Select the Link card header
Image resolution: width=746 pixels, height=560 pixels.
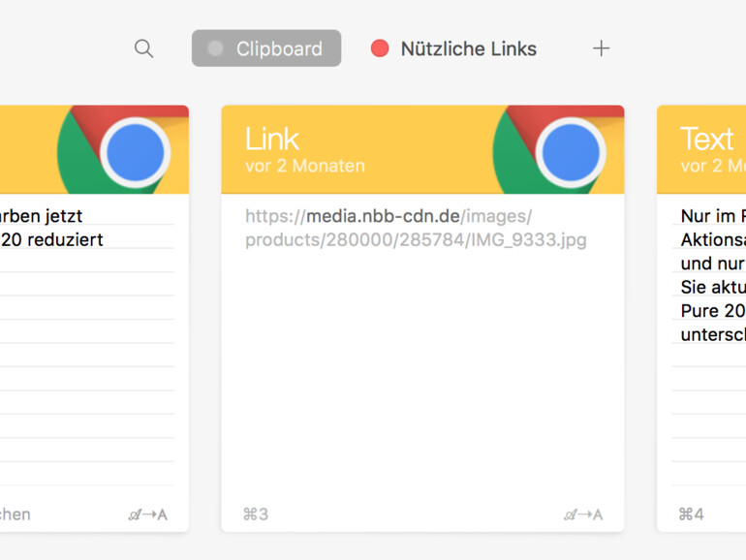[422, 149]
